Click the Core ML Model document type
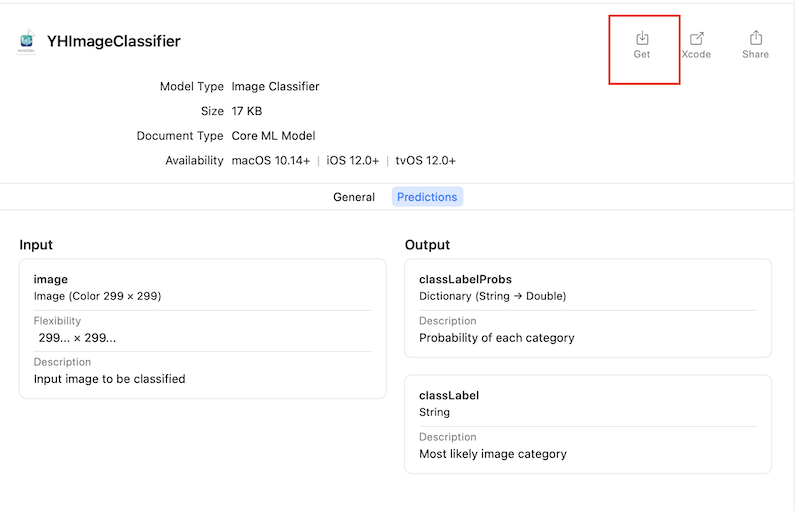 [273, 136]
